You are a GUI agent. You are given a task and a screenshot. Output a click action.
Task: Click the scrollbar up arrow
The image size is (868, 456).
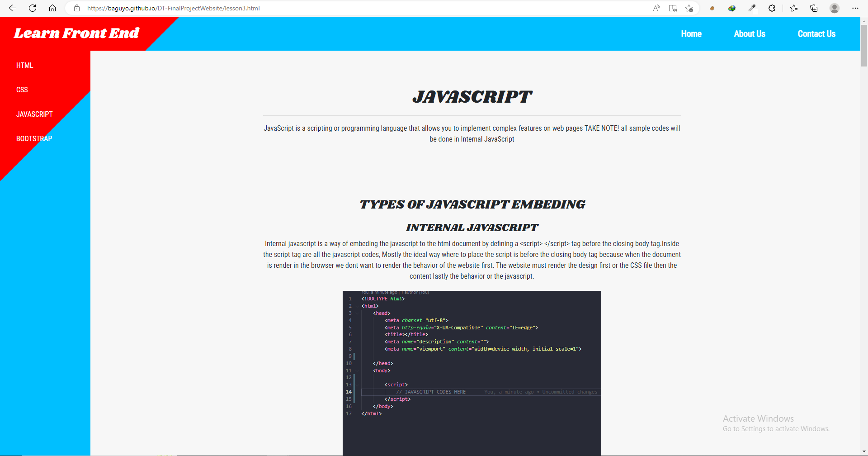tap(864, 20)
